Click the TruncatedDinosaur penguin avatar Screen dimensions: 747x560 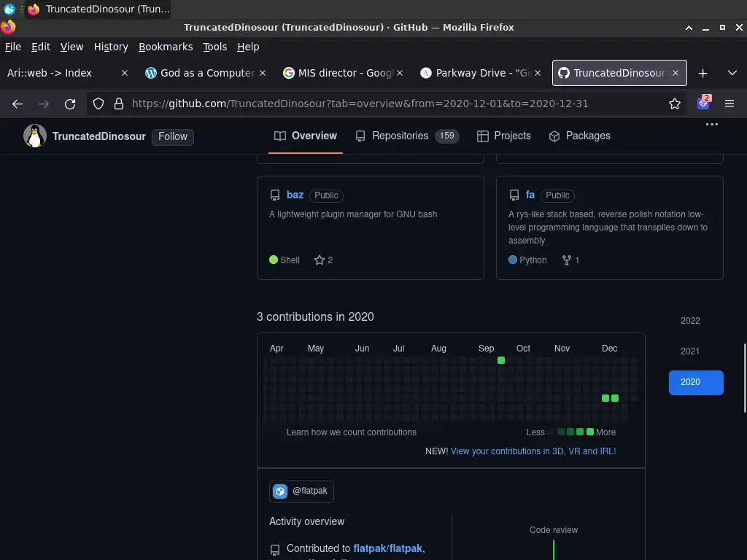click(x=35, y=136)
